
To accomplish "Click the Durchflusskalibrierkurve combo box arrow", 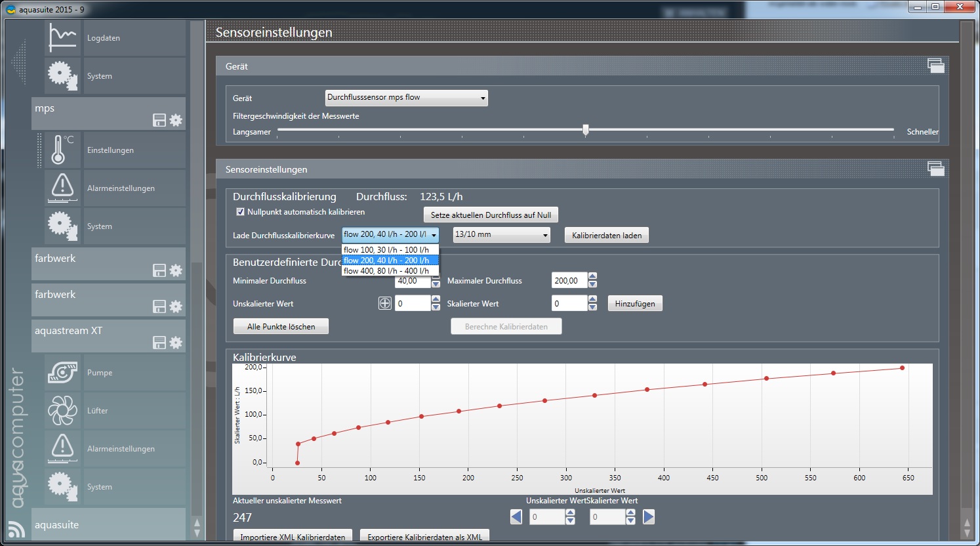I will tap(434, 235).
